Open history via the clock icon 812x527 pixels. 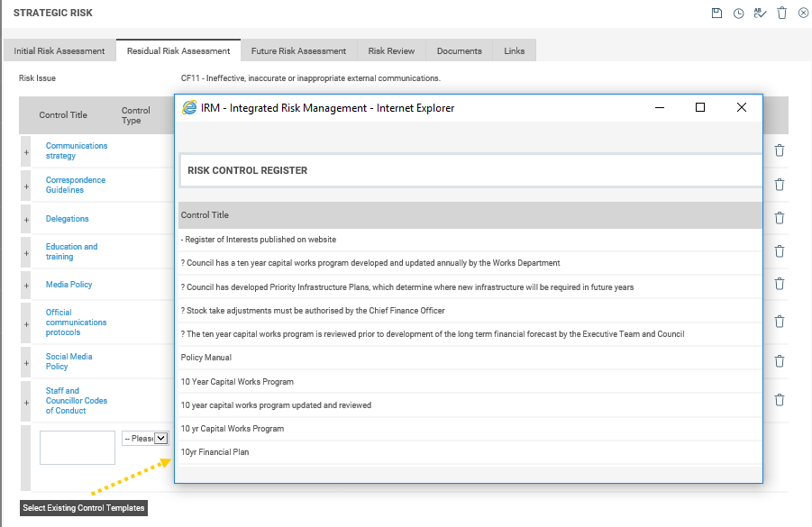738,13
